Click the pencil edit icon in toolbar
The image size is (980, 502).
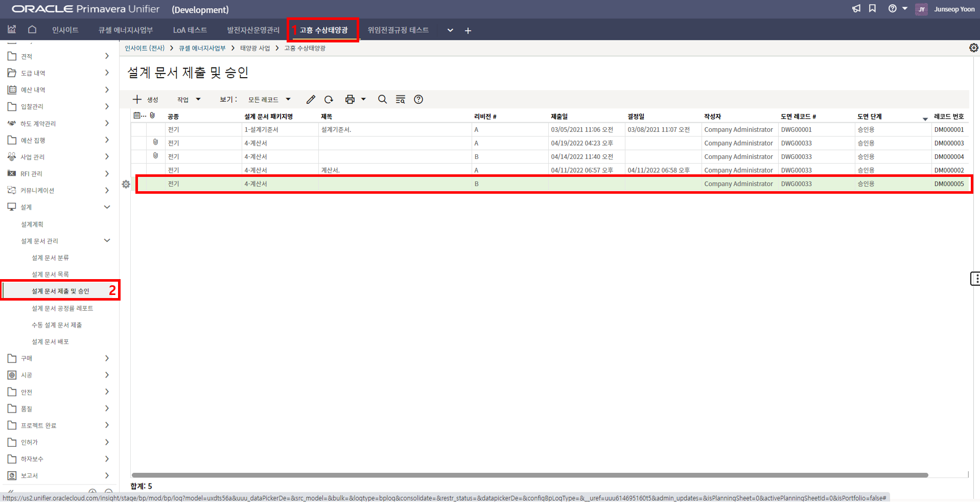(x=311, y=100)
